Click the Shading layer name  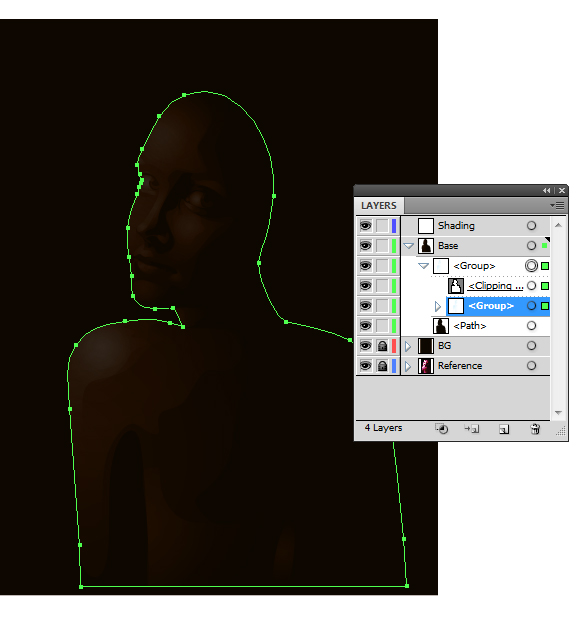pyautogui.click(x=456, y=226)
